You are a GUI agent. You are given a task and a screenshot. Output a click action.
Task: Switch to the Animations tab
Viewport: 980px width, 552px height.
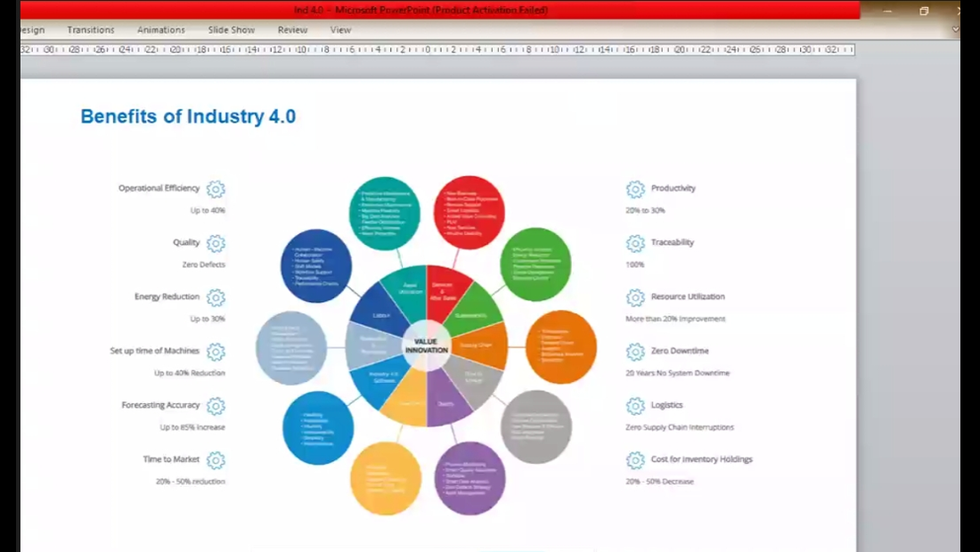point(161,29)
